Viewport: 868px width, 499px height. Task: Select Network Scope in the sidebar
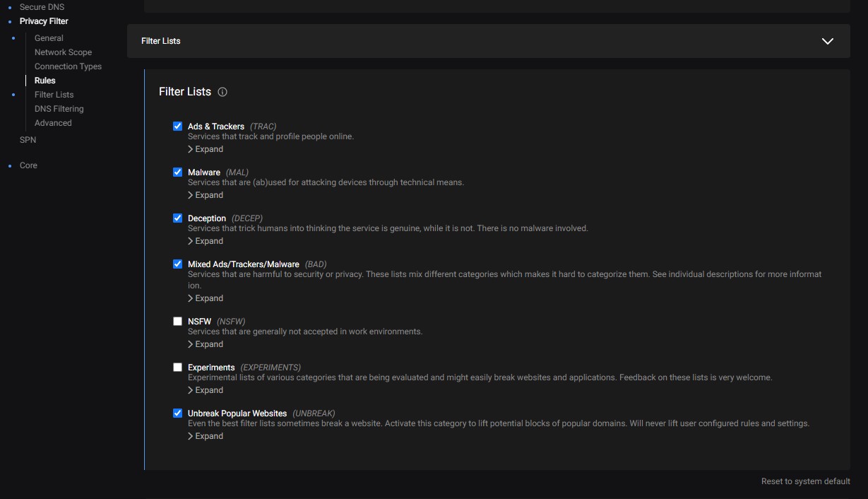(x=63, y=52)
